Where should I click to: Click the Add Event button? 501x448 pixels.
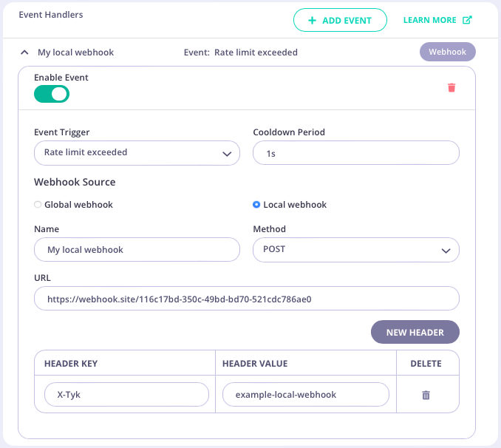[340, 20]
